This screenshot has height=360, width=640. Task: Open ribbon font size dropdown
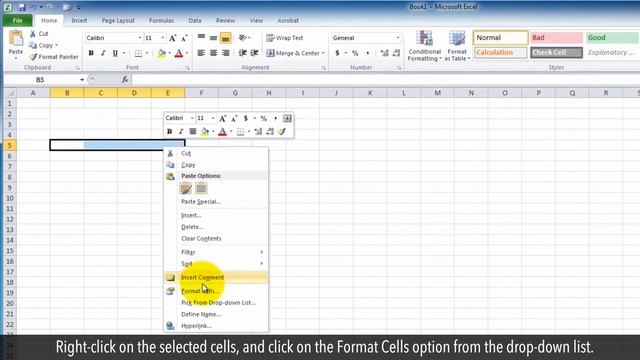(162, 38)
